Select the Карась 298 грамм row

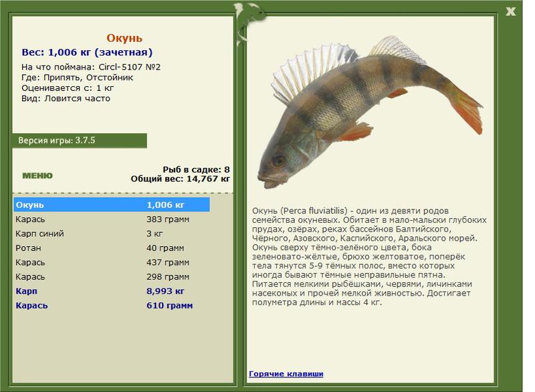112,277
